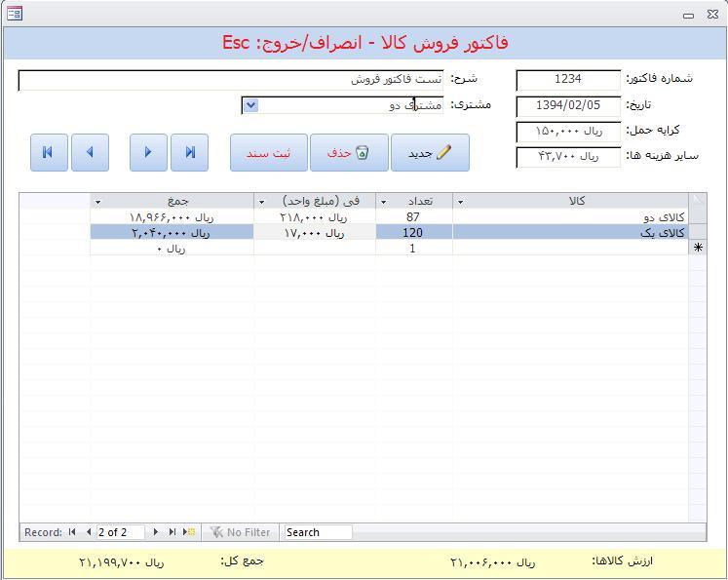The image size is (728, 580).
Task: Select the کالای دو row in the grid
Action: pyautogui.click(x=570, y=217)
